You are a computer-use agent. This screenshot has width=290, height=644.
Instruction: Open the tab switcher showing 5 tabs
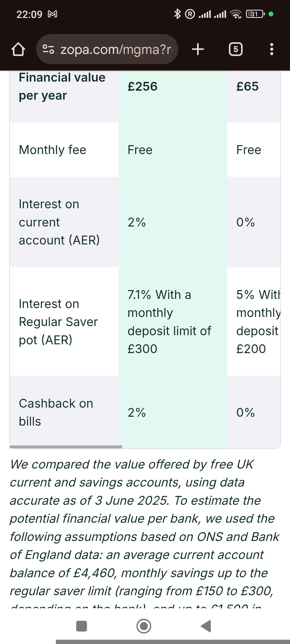[x=235, y=49]
